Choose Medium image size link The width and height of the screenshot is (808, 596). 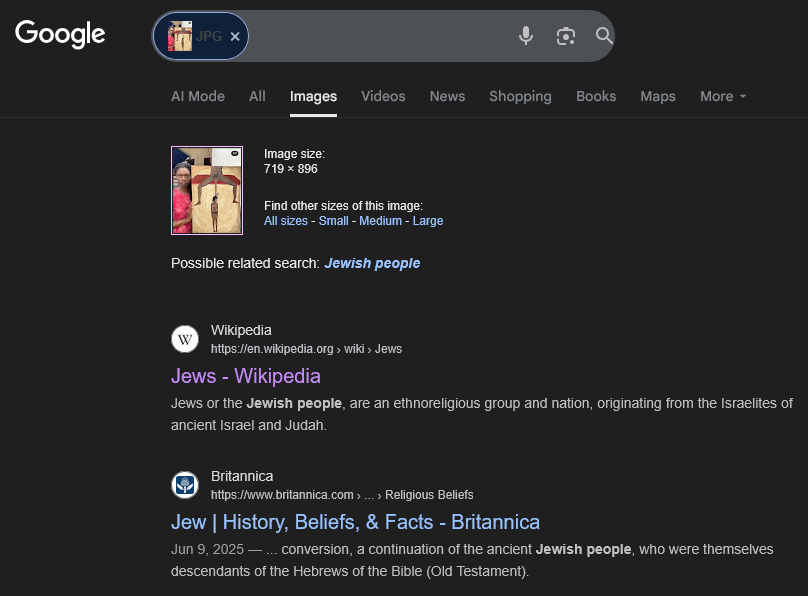tap(380, 221)
